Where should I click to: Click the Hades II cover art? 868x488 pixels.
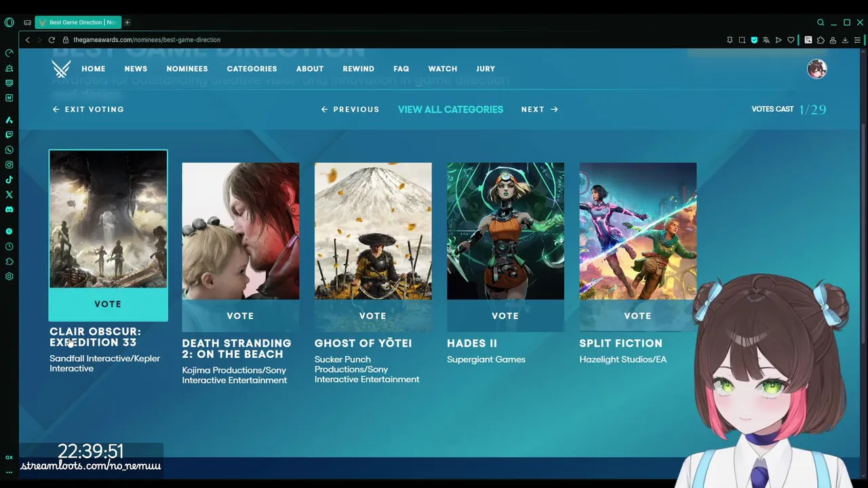[505, 231]
